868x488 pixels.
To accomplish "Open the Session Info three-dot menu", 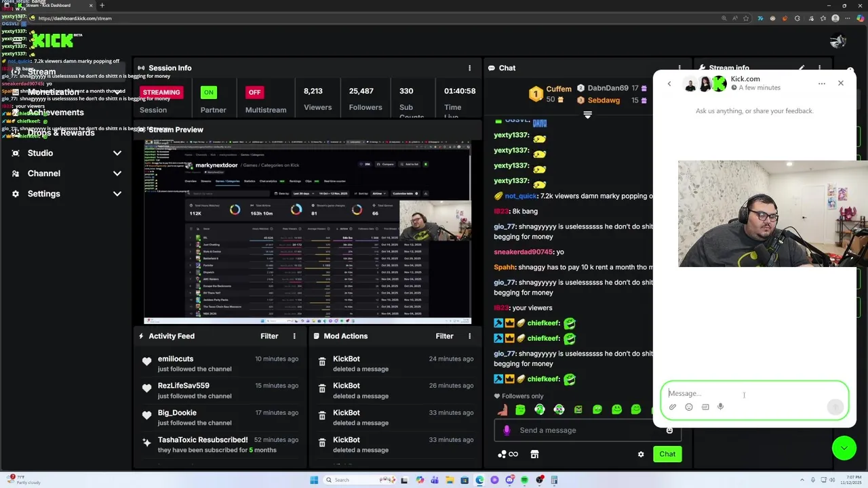I will click(469, 68).
